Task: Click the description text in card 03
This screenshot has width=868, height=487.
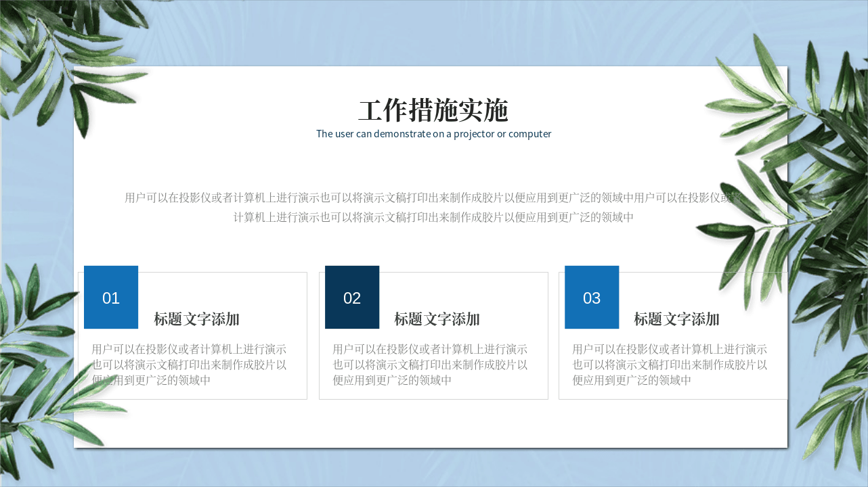Action: [670, 365]
